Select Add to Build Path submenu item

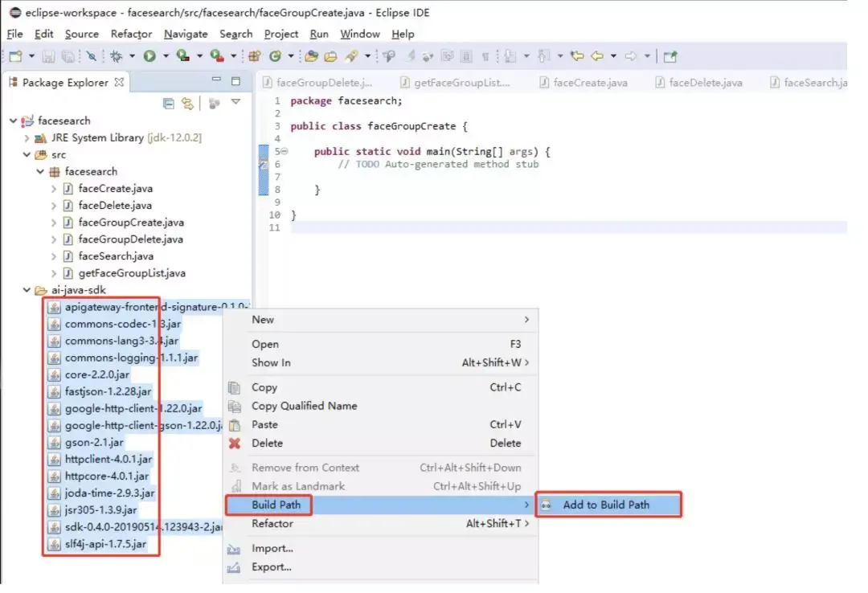(608, 505)
